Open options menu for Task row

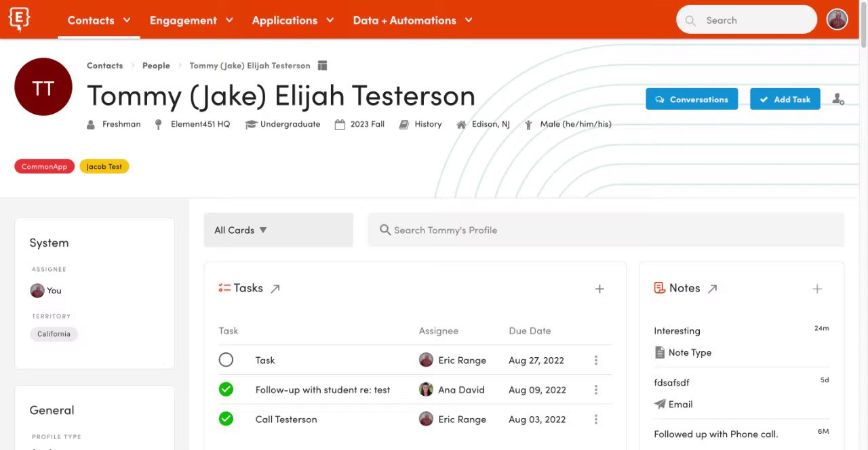pos(596,361)
